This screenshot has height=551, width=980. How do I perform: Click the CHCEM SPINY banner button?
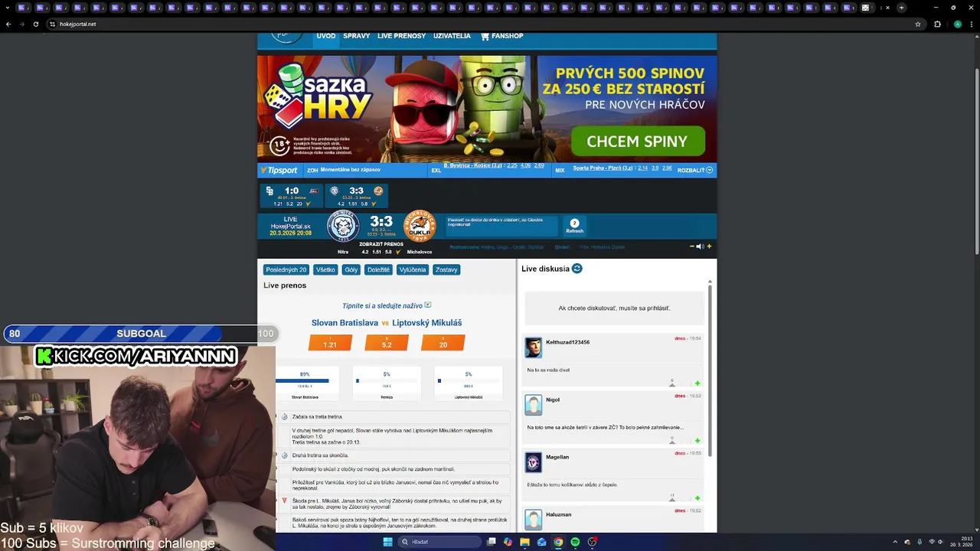coord(638,142)
